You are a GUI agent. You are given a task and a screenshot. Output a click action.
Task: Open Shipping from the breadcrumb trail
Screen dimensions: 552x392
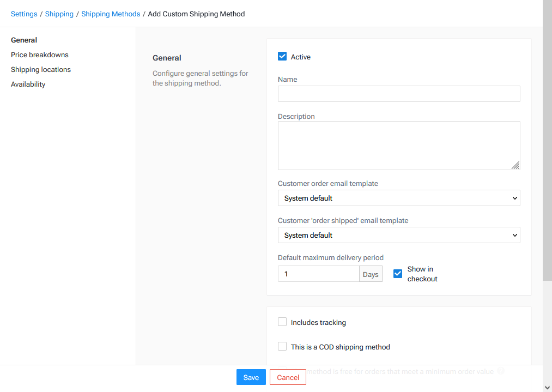pos(59,14)
